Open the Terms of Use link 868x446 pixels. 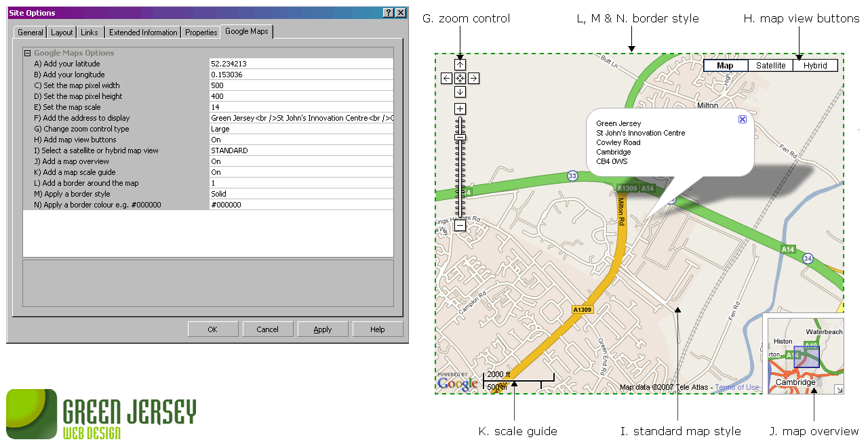click(x=737, y=388)
